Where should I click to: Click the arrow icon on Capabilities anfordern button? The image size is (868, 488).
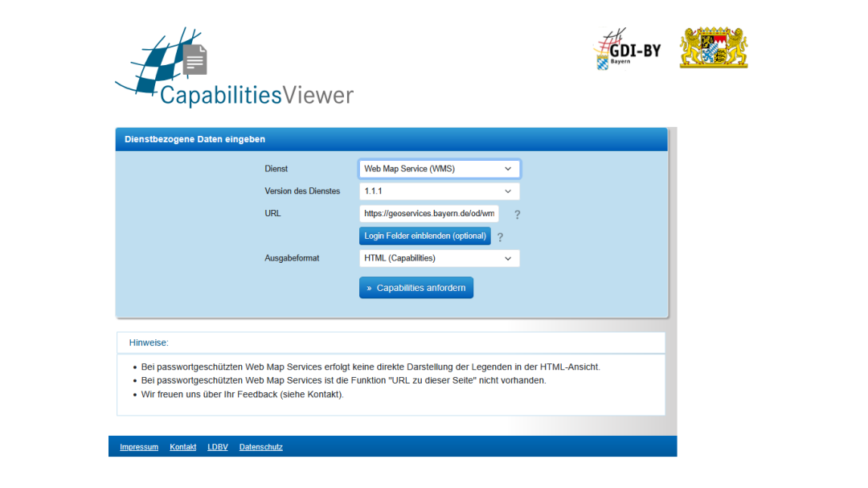click(x=369, y=287)
